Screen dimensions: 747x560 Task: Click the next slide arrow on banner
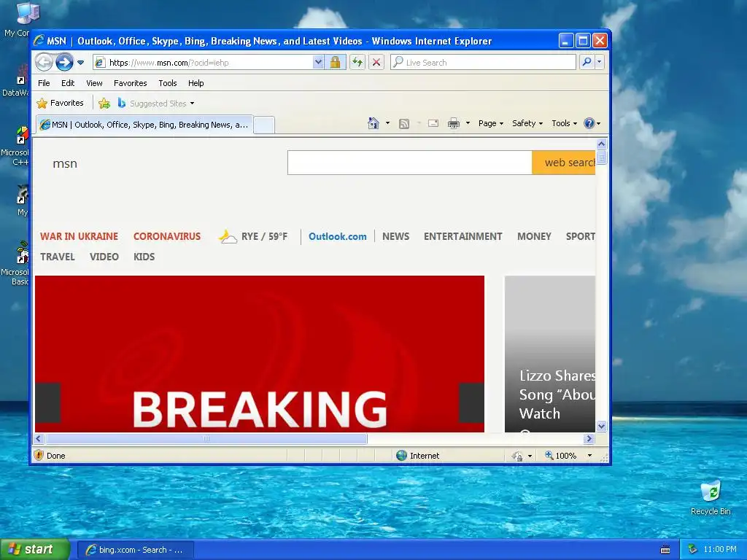click(x=472, y=402)
